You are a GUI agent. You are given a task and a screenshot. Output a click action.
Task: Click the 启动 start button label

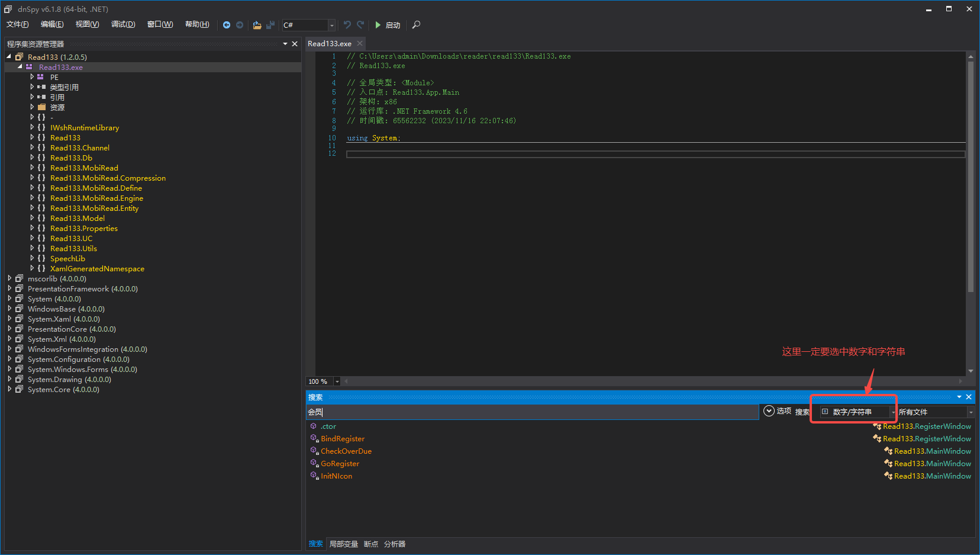click(393, 25)
